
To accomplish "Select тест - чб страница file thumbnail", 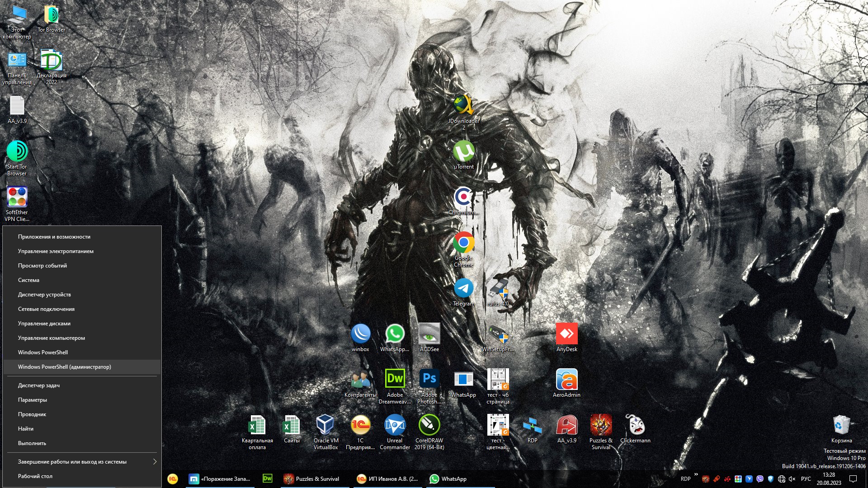I will 498,386.
